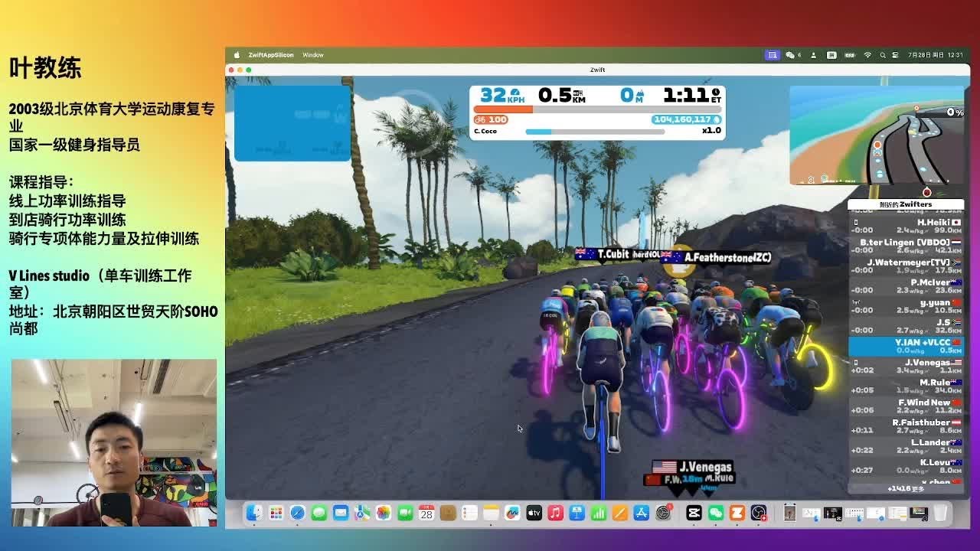Open Keynote in the dock
This screenshot has height=551, width=980.
click(x=577, y=513)
